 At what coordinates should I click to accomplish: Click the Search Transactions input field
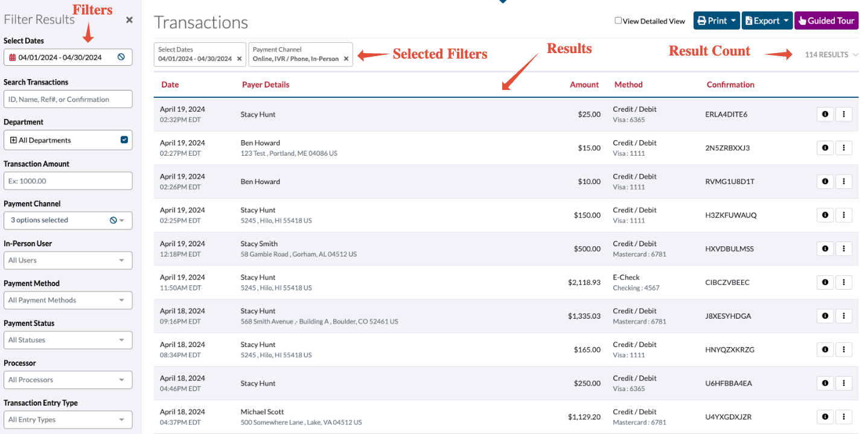pyautogui.click(x=68, y=98)
